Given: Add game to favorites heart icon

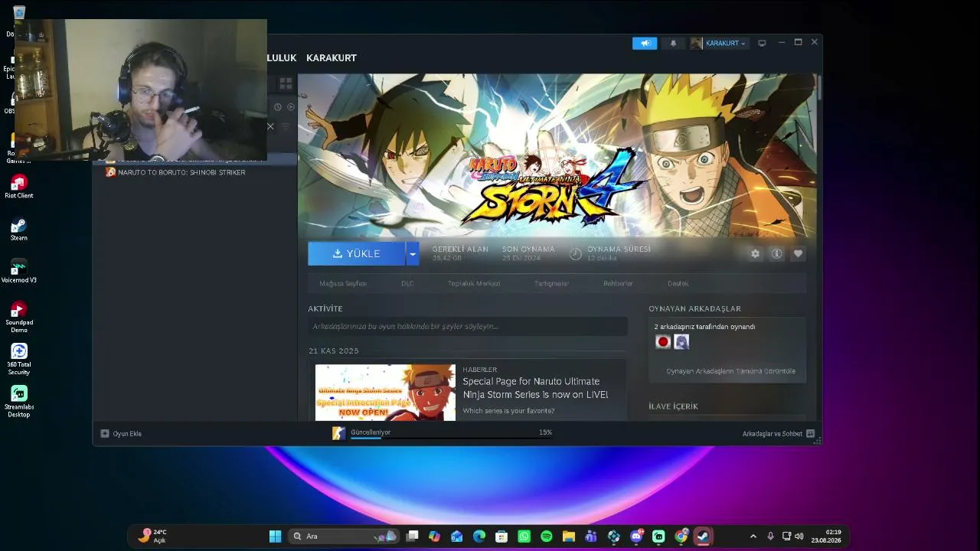Looking at the screenshot, I should pyautogui.click(x=798, y=253).
